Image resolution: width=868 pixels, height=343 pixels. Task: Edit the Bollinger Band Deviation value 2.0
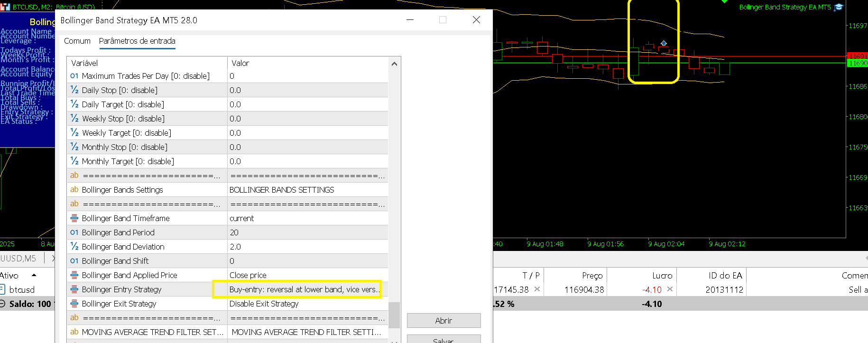[x=308, y=247]
